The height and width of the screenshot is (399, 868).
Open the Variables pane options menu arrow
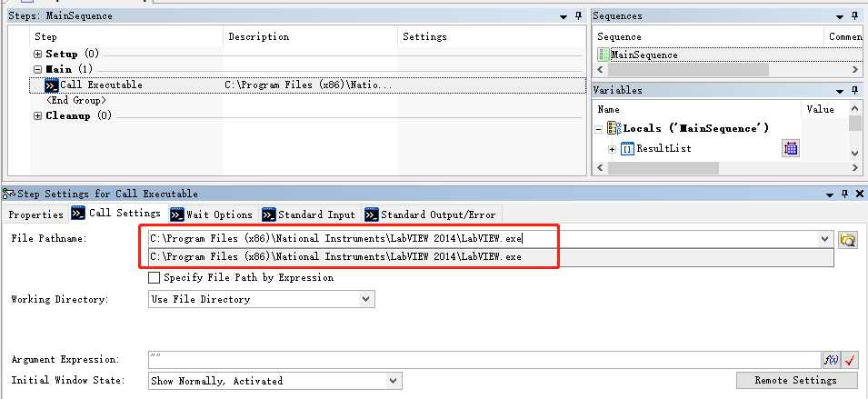(x=840, y=90)
